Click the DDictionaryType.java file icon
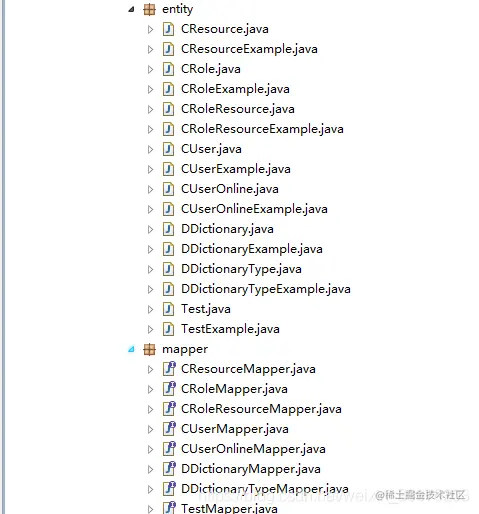This screenshot has height=514, width=479. coord(168,269)
